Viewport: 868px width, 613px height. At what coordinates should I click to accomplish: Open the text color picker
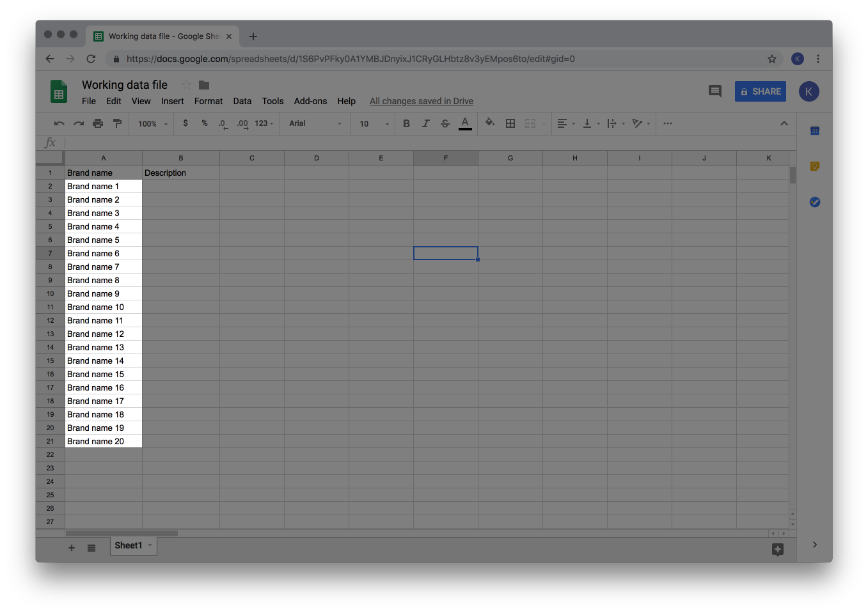pyautogui.click(x=465, y=123)
